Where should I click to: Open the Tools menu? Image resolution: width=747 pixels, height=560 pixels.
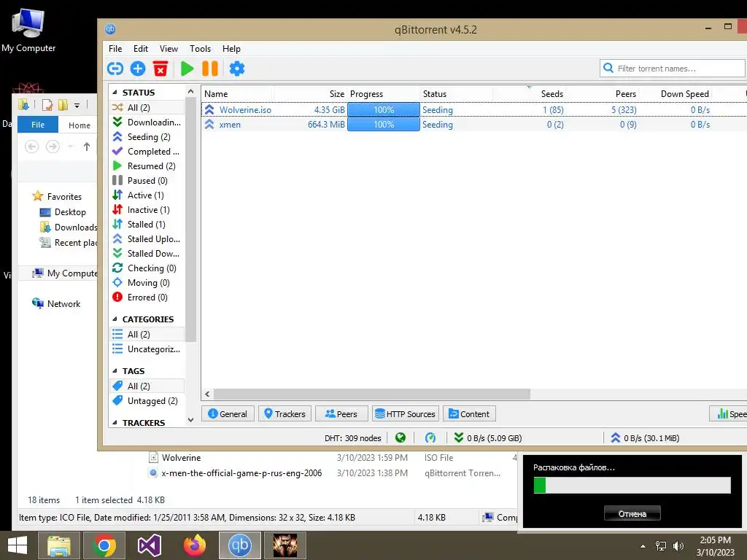pos(200,49)
